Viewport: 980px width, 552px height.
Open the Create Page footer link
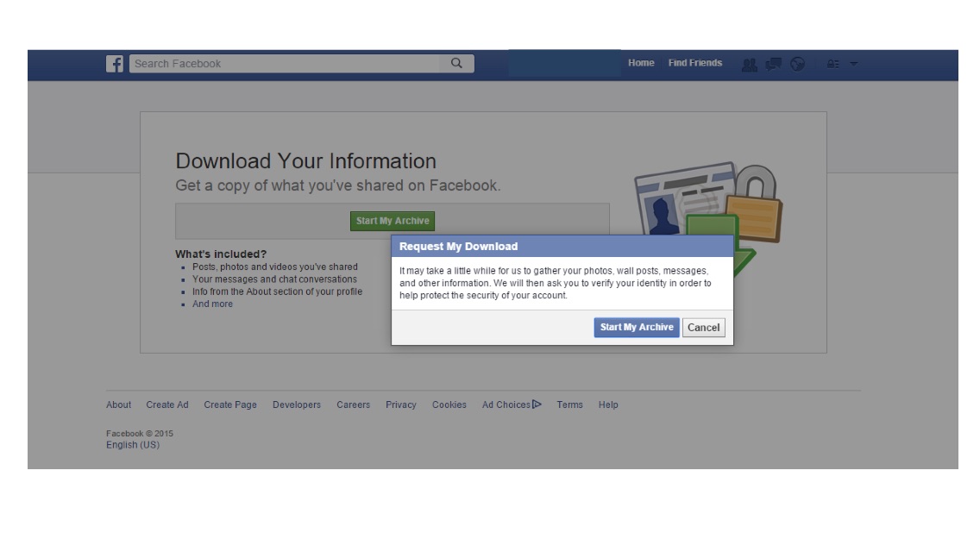click(x=230, y=405)
